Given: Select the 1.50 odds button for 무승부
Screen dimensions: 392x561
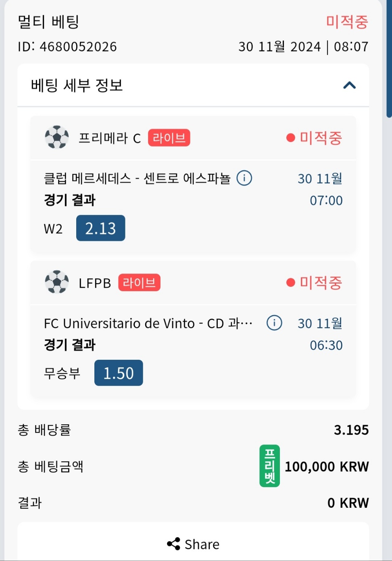Looking at the screenshot, I should click(119, 373).
